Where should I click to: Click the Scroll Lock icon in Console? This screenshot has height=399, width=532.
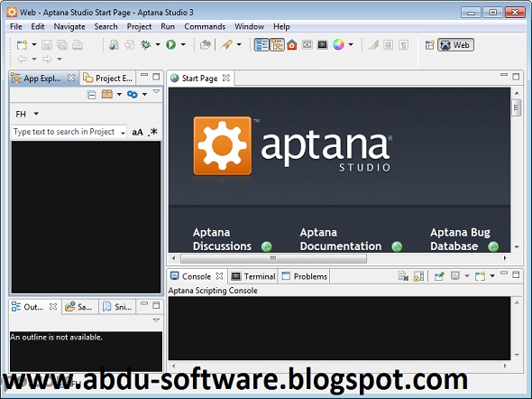(x=418, y=276)
